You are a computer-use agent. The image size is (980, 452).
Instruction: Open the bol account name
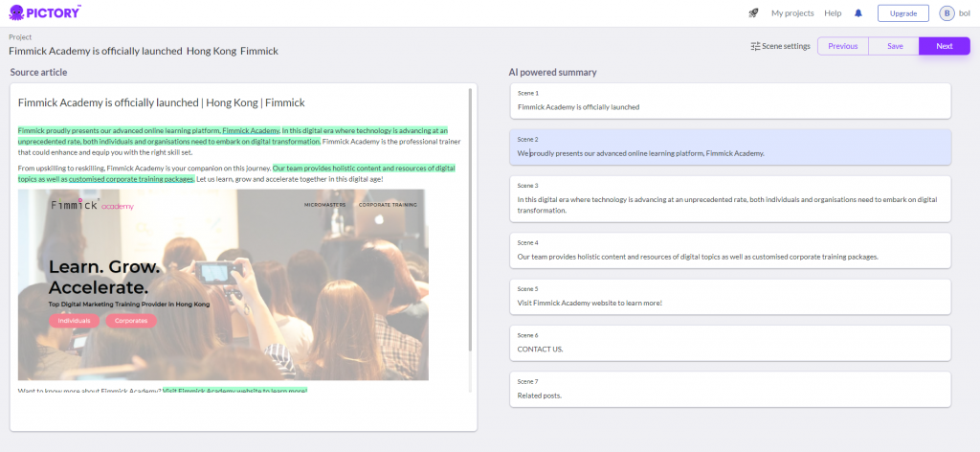tap(965, 13)
